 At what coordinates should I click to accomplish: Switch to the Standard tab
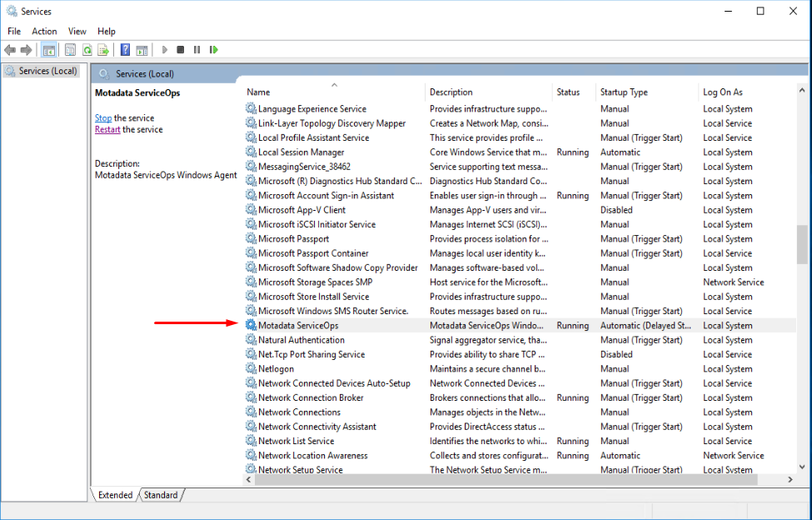point(161,495)
